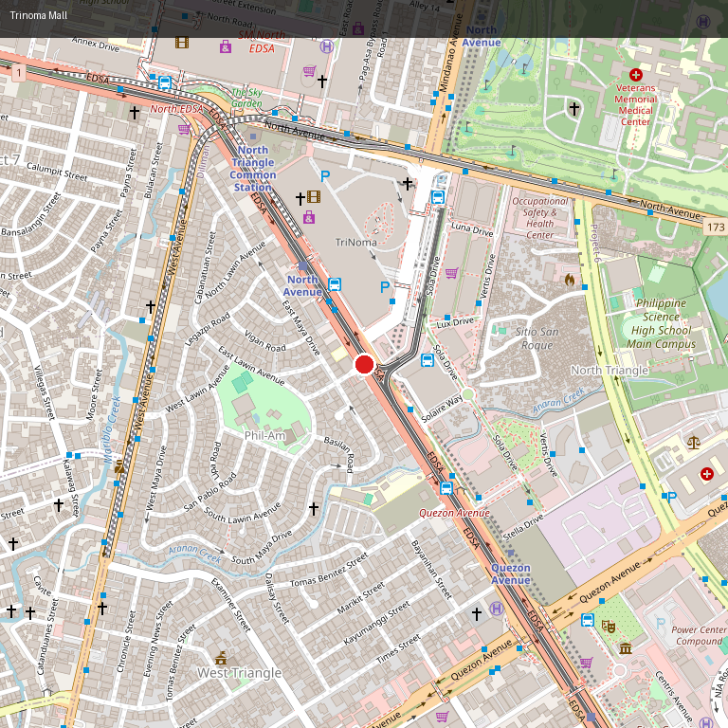Click the Power Center Compound label
Screen dimensions: 728x728
[700, 636]
